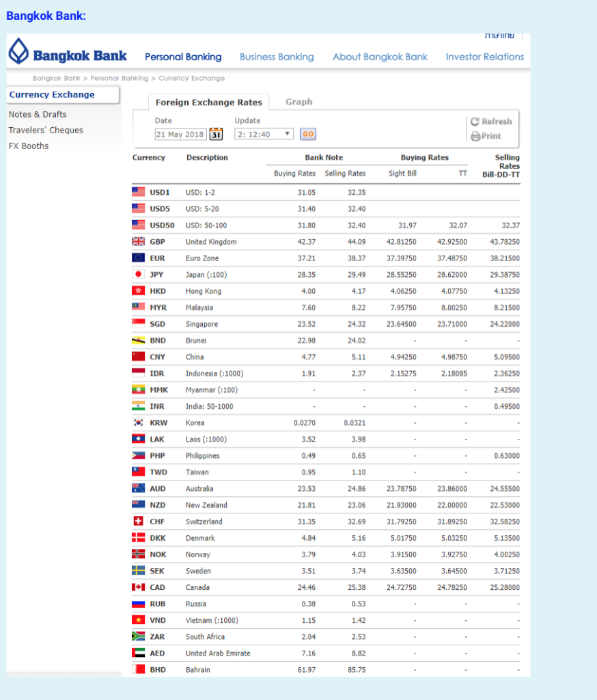597x700 pixels.
Task: Click the BND Brunei flag
Action: [138, 340]
